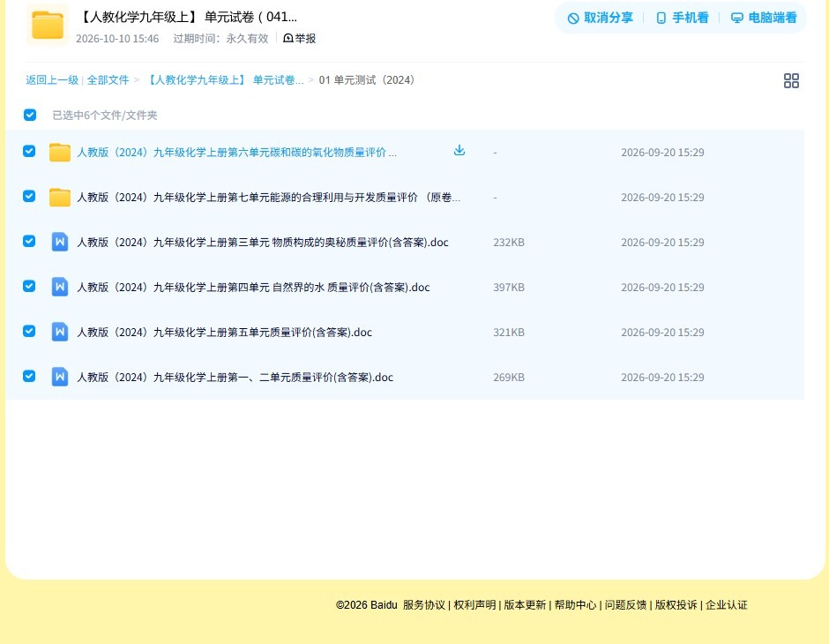The image size is (829, 644).
Task: Open 企业认证 footer link
Action: tap(727, 605)
